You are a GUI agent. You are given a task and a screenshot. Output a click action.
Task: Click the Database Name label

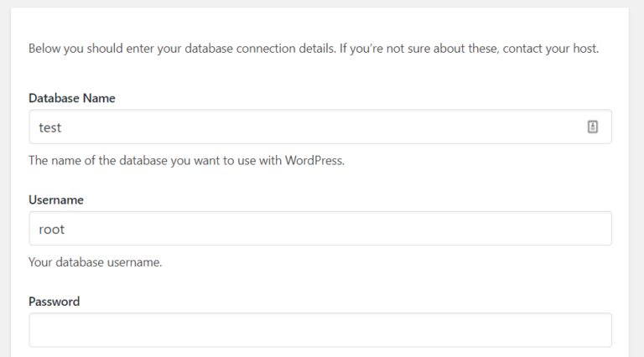coord(72,98)
